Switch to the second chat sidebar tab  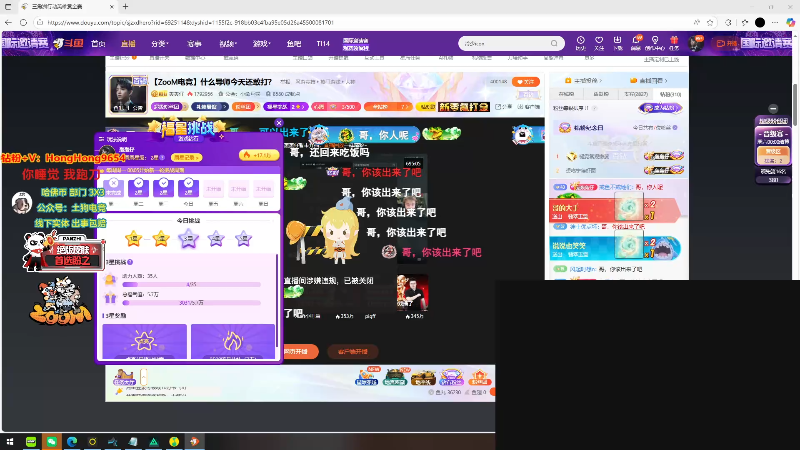tap(601, 94)
